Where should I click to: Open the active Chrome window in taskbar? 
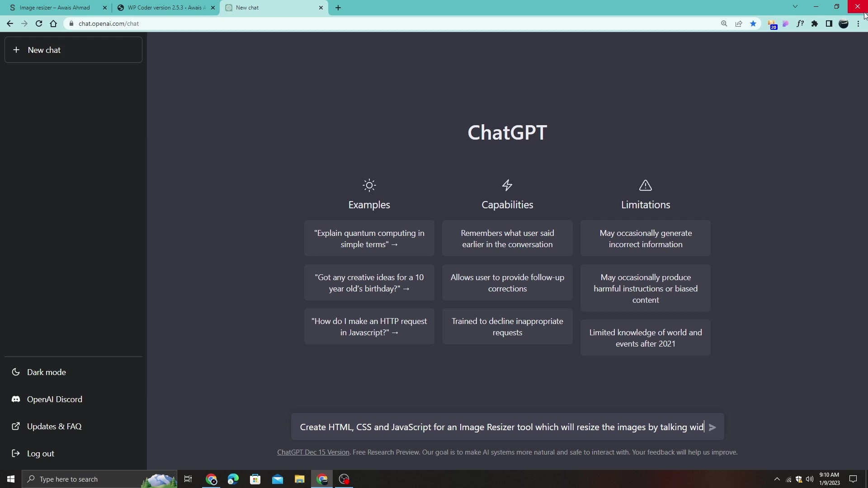pyautogui.click(x=322, y=479)
